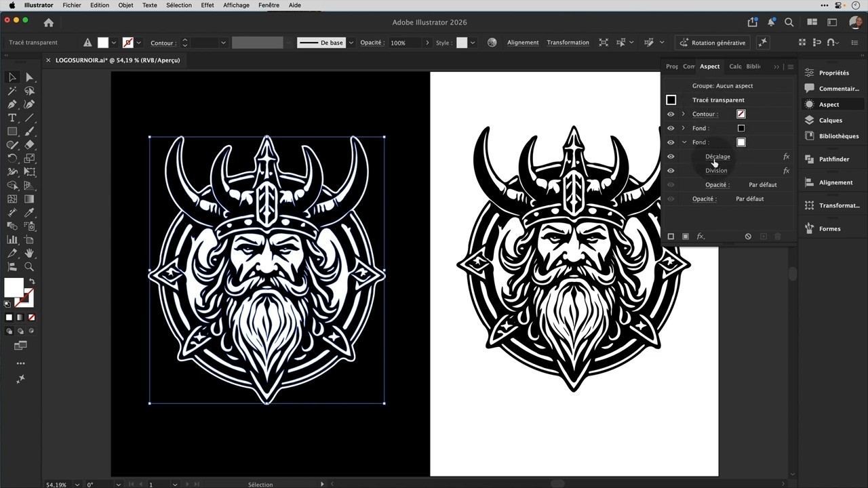Select the Eraser tool
Screen dimensions: 868x488
(x=29, y=145)
